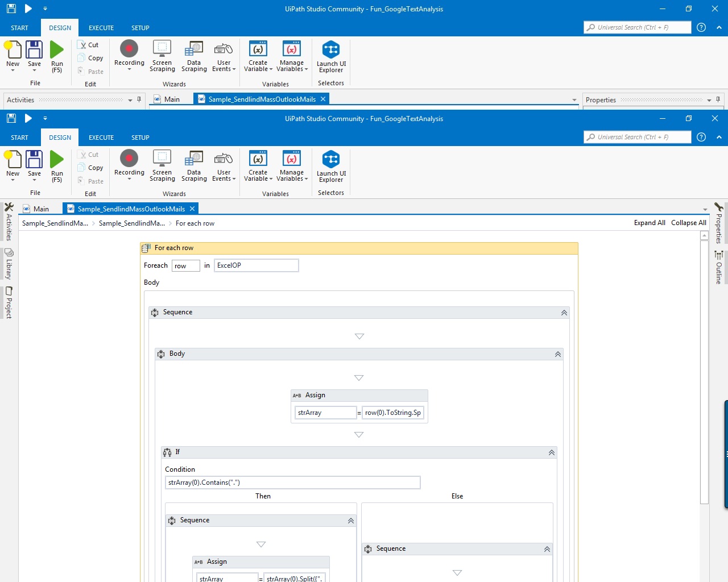Open Main document tab in lower window
728x582 pixels.
pos(36,209)
